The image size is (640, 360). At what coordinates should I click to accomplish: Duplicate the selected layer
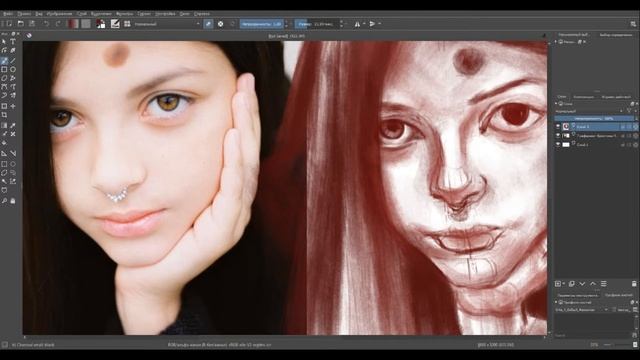572,284
